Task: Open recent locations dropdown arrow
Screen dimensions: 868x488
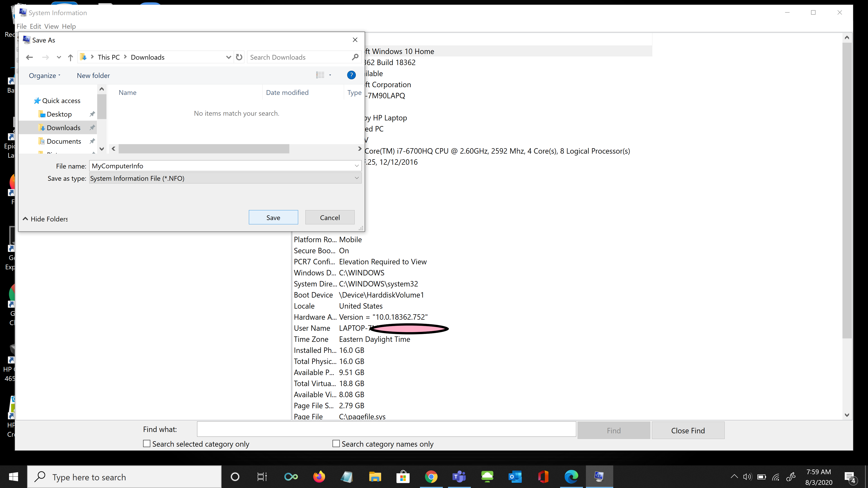Action: click(59, 57)
